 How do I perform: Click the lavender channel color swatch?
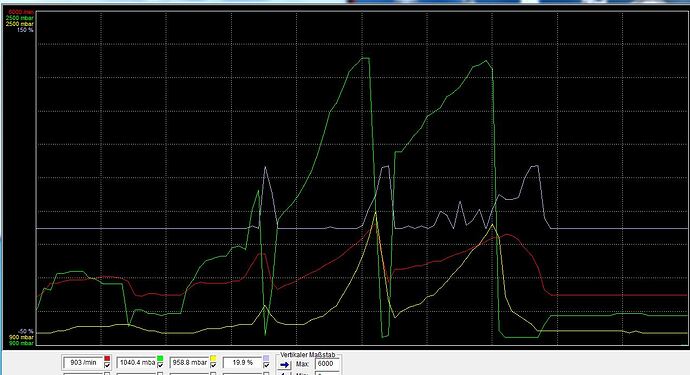pyautogui.click(x=266, y=358)
